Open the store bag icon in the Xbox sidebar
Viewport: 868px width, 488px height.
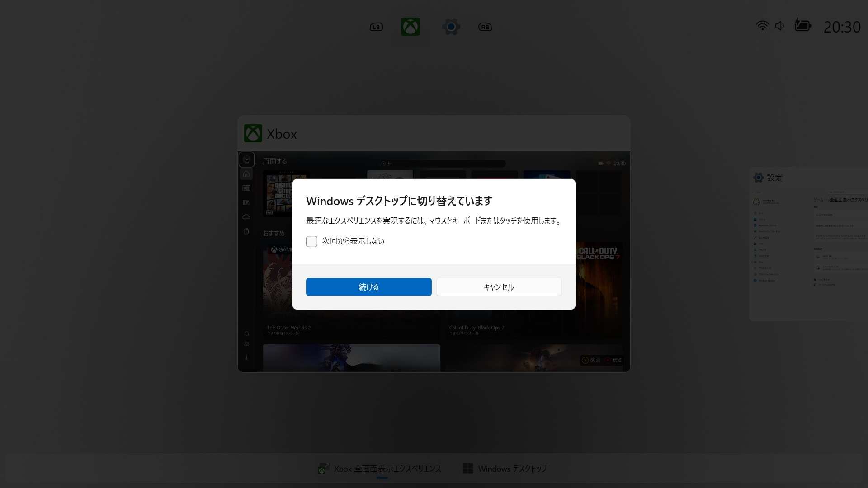tap(246, 230)
